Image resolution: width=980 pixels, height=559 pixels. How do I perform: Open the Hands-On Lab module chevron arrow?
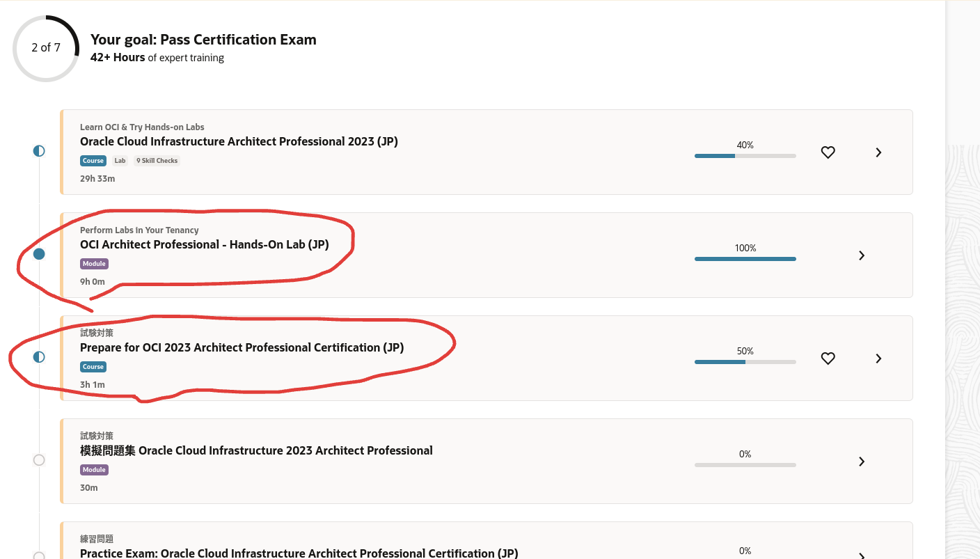click(862, 255)
